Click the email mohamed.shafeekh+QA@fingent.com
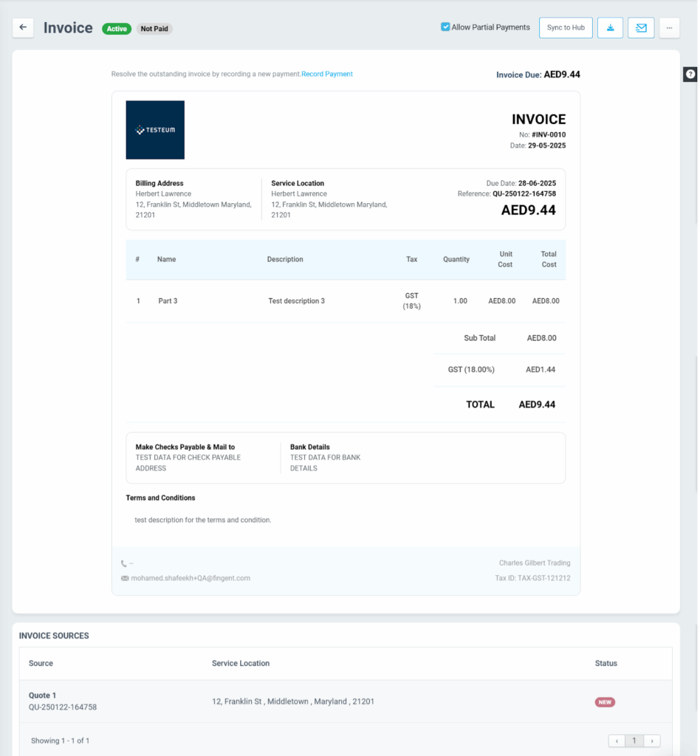This screenshot has width=700, height=756. pyautogui.click(x=191, y=577)
